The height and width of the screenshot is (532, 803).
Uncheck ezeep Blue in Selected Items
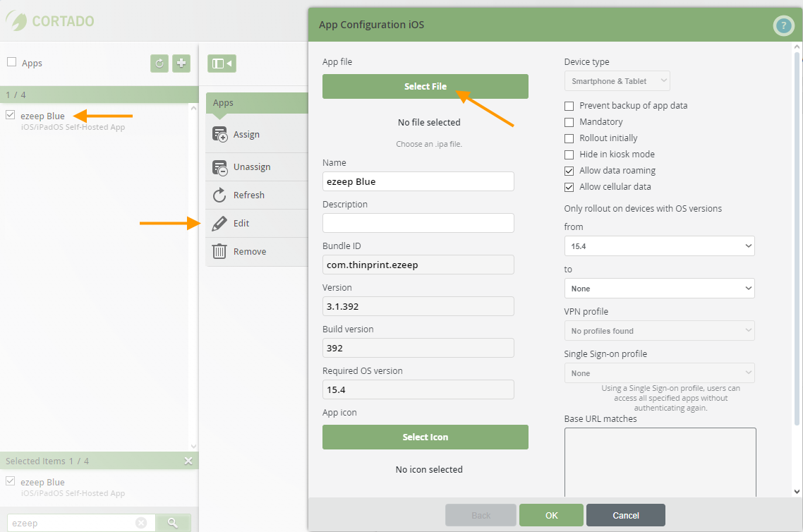pos(11,480)
